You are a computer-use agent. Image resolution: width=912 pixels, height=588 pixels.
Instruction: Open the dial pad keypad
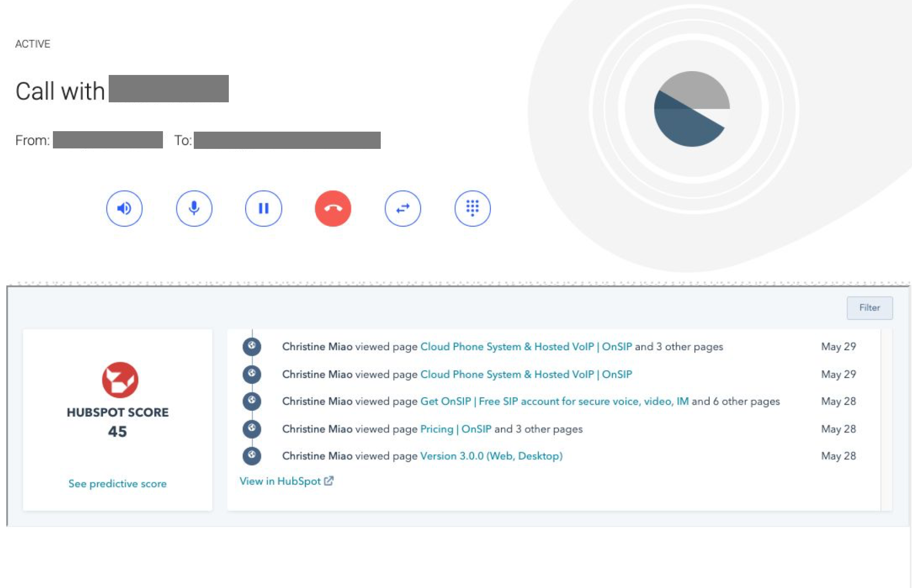[472, 208]
